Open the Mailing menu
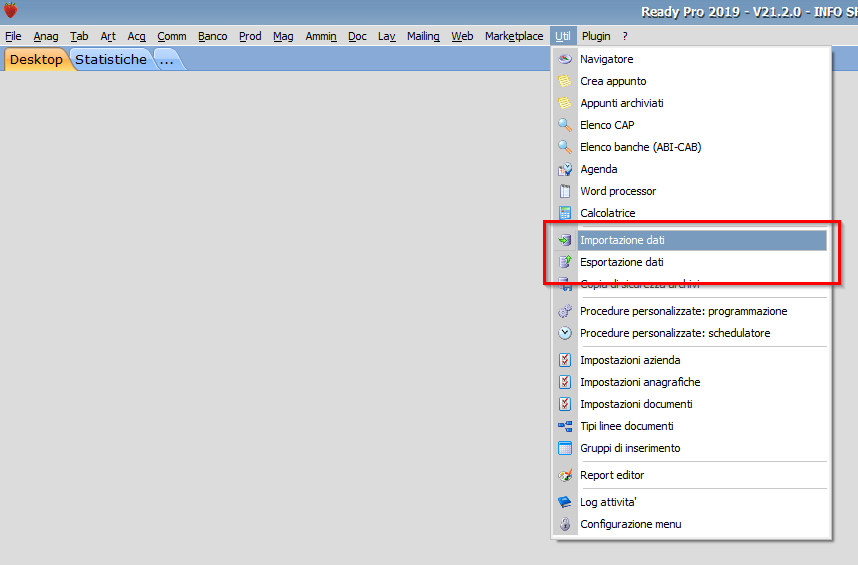 pos(423,36)
